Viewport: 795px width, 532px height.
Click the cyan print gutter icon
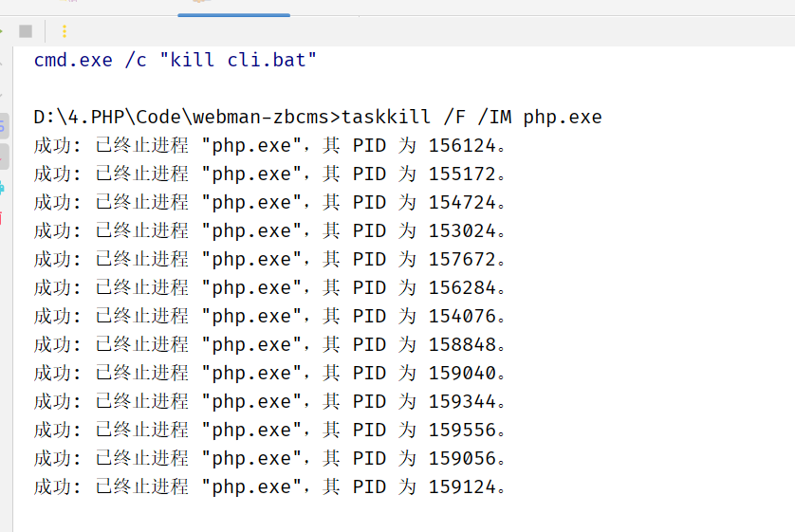tap(2, 187)
